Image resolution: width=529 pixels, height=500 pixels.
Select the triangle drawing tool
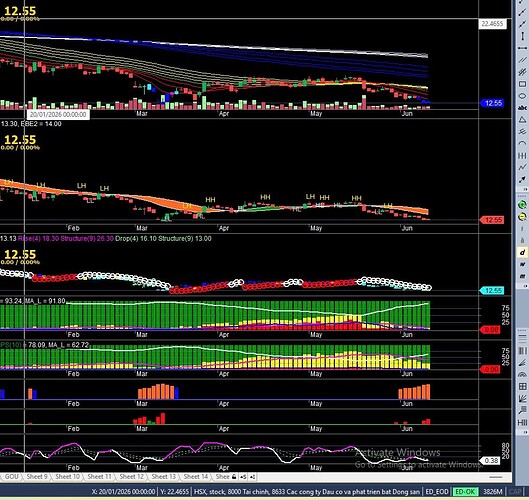point(522,120)
